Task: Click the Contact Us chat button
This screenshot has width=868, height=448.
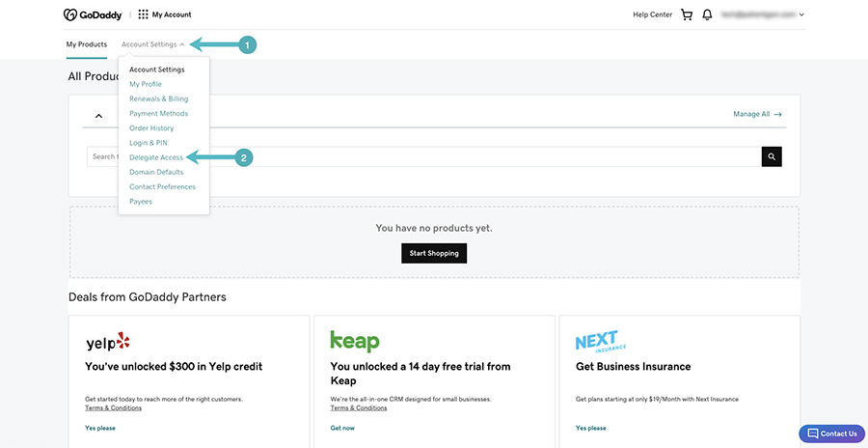Action: pos(831,434)
